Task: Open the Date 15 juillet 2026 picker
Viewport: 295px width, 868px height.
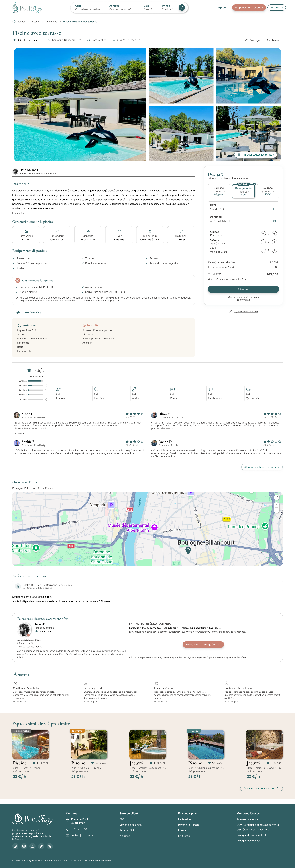Action: coord(243,207)
